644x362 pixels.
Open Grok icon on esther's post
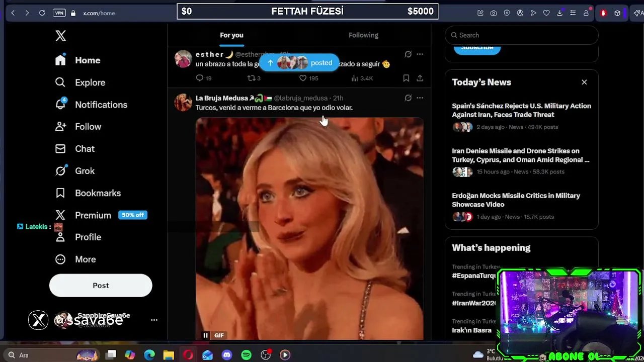[408, 54]
